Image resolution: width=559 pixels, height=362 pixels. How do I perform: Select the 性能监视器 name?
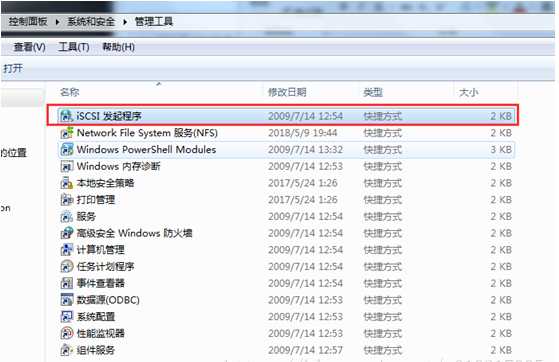click(x=101, y=333)
